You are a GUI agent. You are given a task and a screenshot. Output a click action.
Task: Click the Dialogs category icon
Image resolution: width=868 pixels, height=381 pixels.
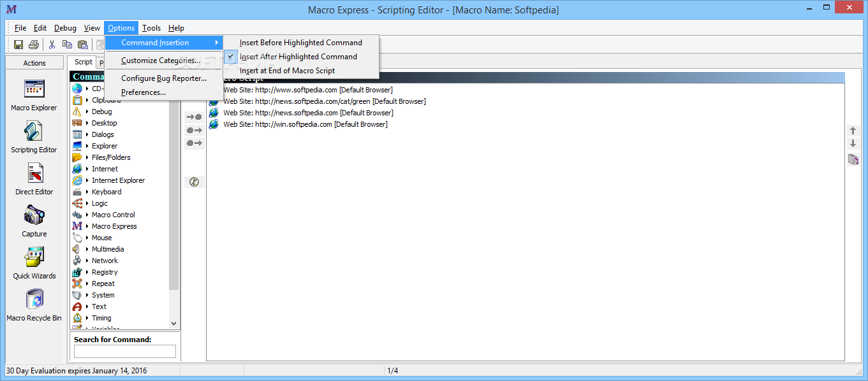point(77,134)
